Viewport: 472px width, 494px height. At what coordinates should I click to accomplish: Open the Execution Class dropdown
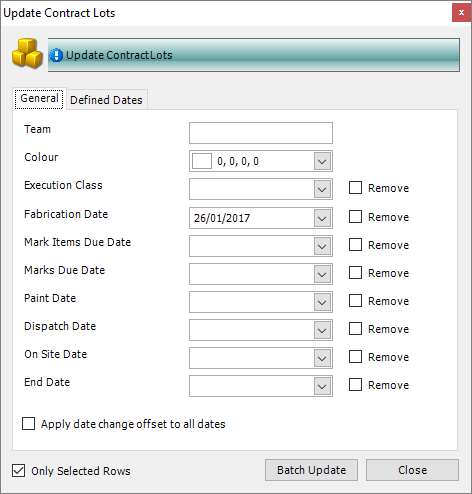pos(322,189)
